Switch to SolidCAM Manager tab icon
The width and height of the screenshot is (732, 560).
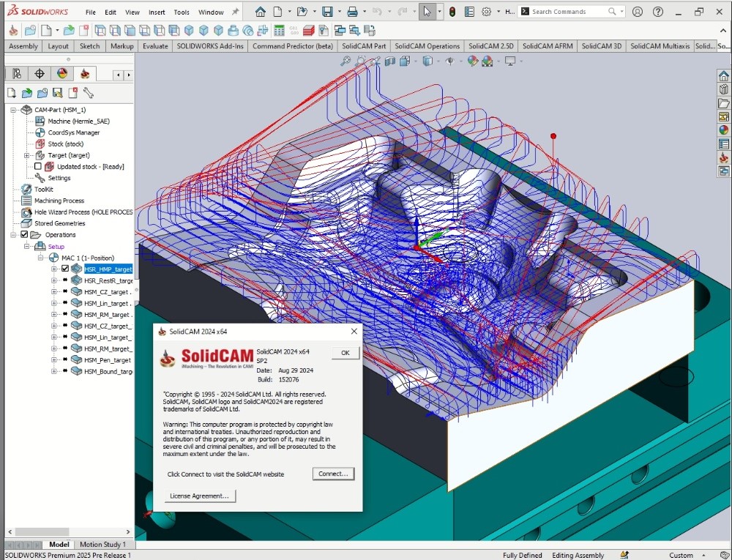tap(84, 74)
